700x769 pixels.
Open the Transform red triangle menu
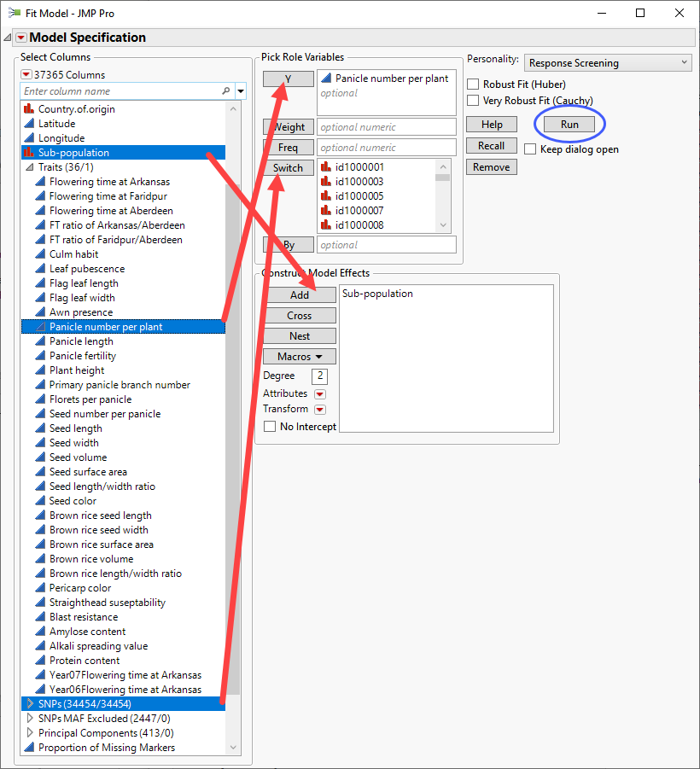coord(320,409)
